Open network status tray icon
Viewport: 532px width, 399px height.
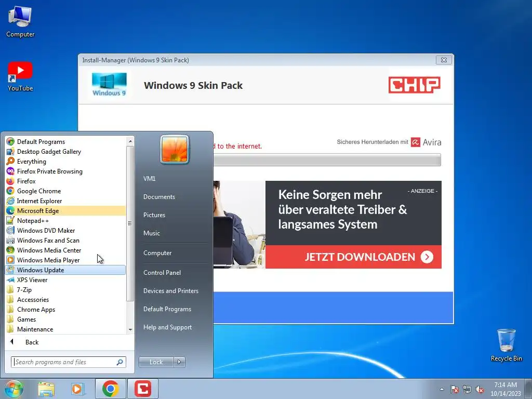467,389
